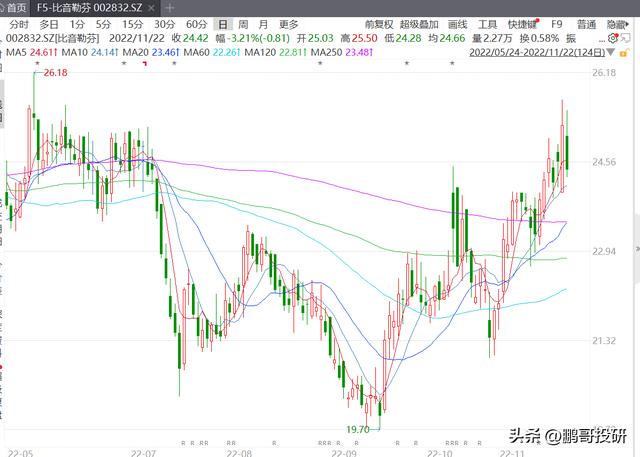Open the 前复权 adjustment dropdown
Viewport: 640px width, 457px height.
(x=378, y=24)
